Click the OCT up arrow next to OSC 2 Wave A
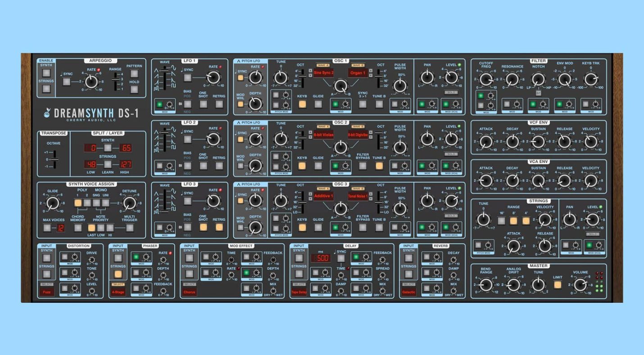 (x=310, y=131)
